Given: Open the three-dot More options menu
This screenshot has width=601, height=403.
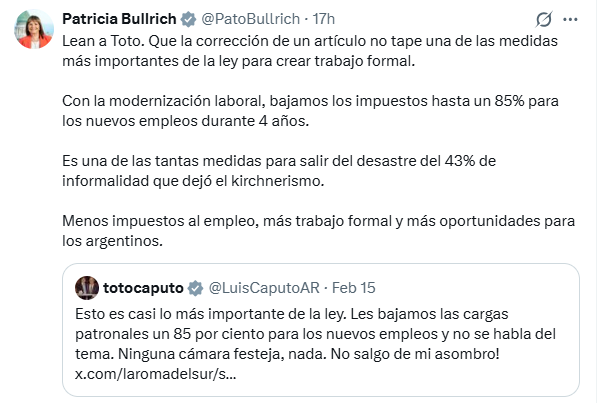Looking at the screenshot, I should pos(571,19).
